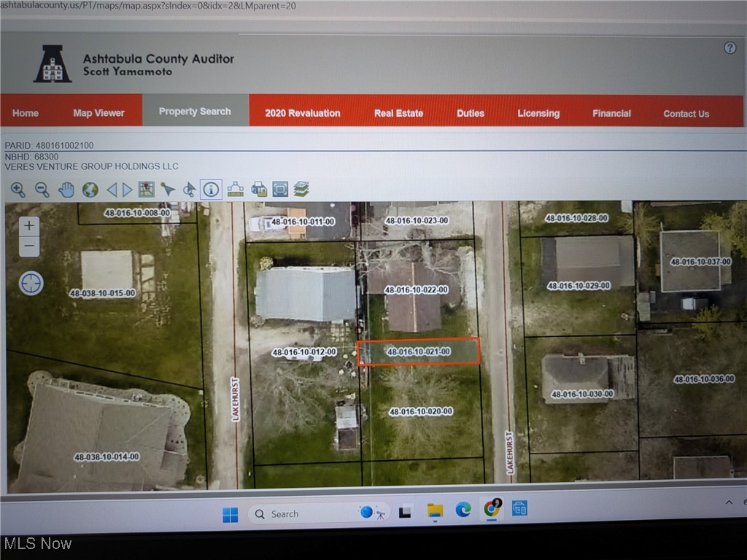
Task: Click the print map icon
Action: point(258,190)
